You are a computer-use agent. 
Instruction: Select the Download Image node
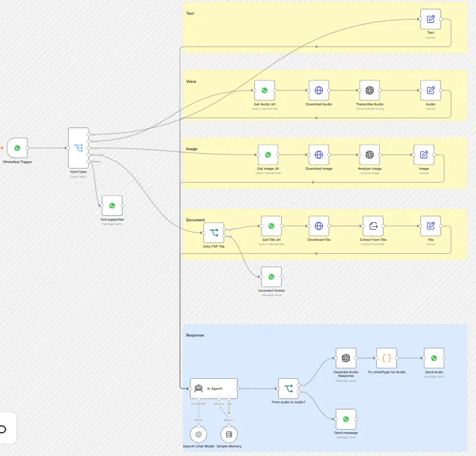pyautogui.click(x=319, y=154)
